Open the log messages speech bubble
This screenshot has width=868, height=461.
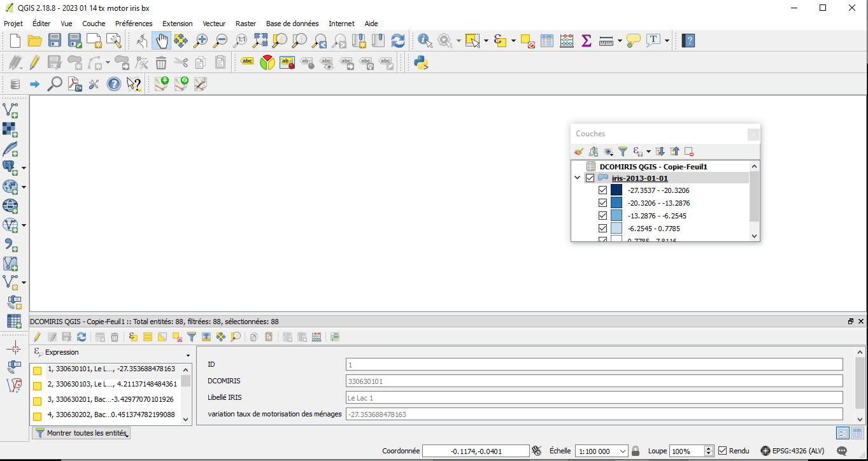[x=842, y=451]
